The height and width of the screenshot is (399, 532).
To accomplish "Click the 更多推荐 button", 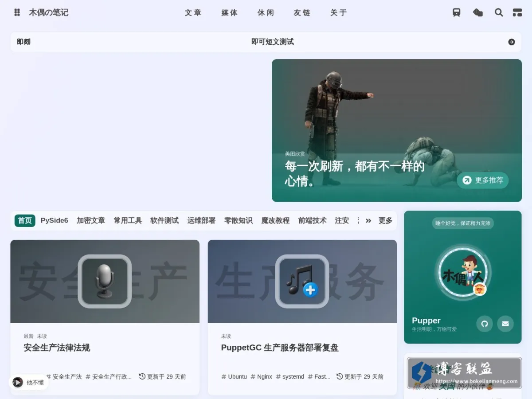I will (x=483, y=180).
